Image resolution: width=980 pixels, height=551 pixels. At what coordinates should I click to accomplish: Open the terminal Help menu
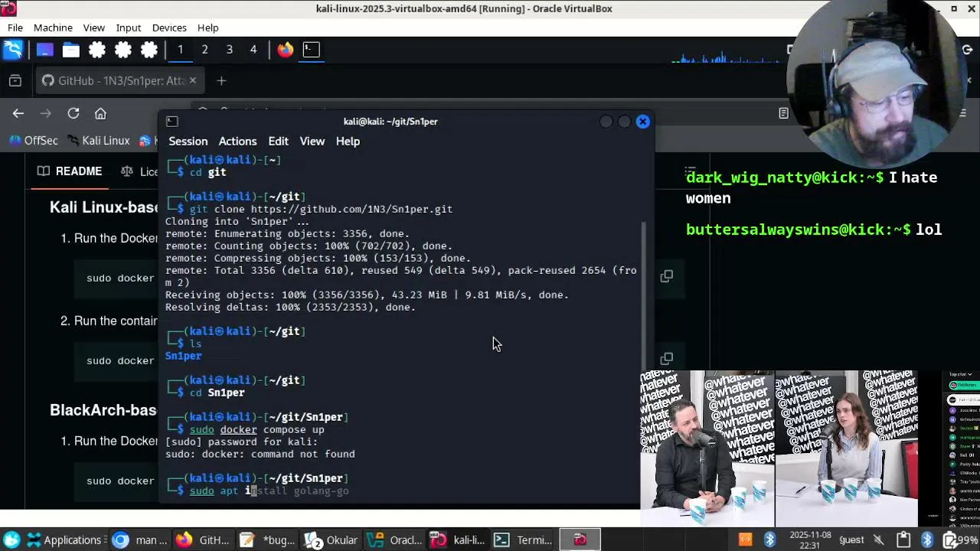348,142
